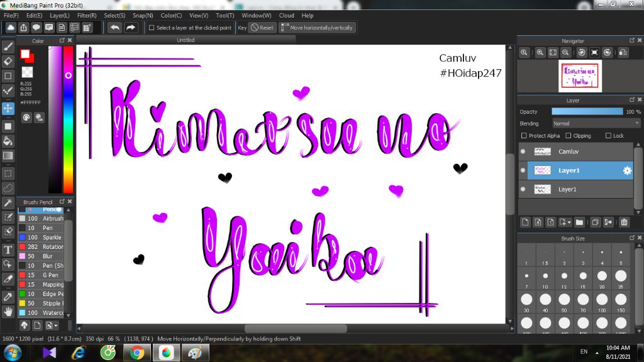644x362 pixels.
Task: Select the rectangular Select tool
Action: [8, 173]
